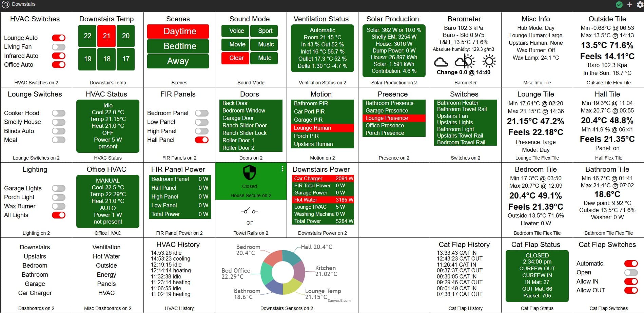Click the green checkmark status icon
Image resolution: width=644 pixels, height=313 pixels.
pyautogui.click(x=619, y=5)
